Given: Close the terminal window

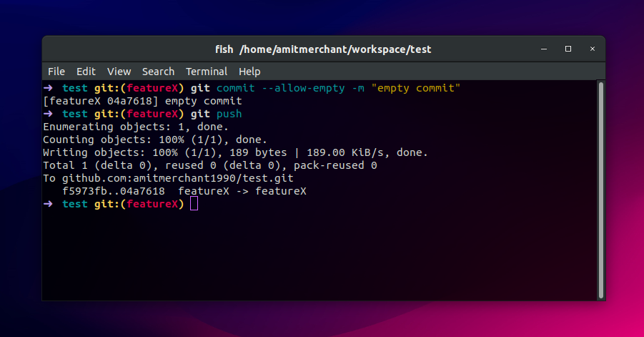Looking at the screenshot, I should (593, 49).
